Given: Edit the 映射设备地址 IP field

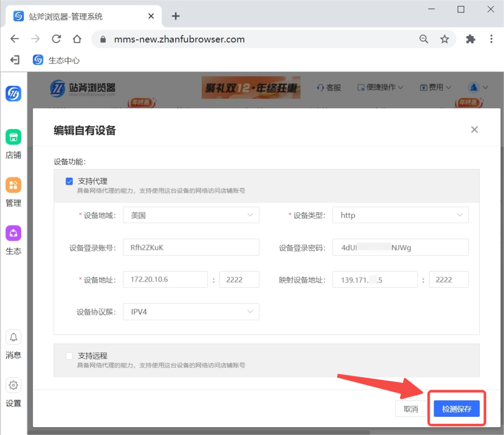Looking at the screenshot, I should (375, 279).
